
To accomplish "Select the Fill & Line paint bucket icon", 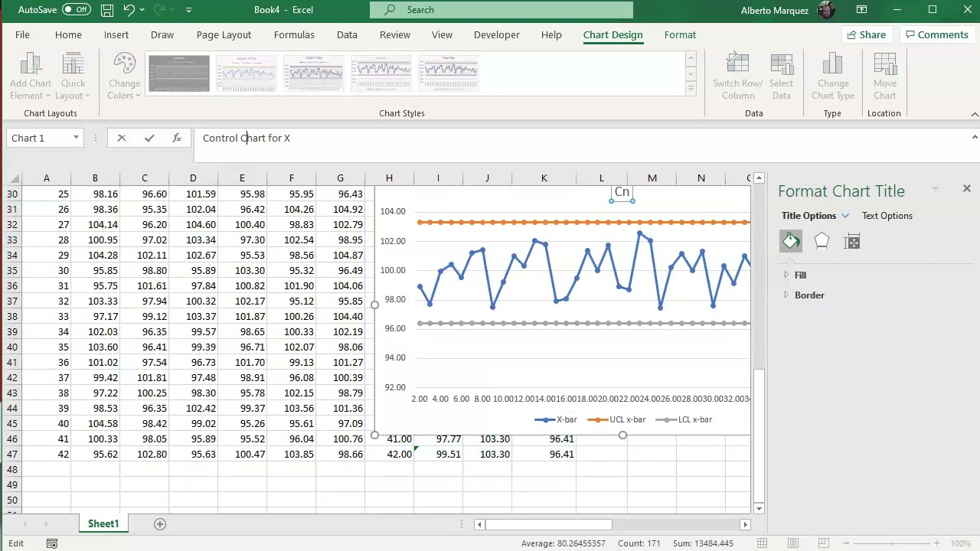I will [x=791, y=242].
